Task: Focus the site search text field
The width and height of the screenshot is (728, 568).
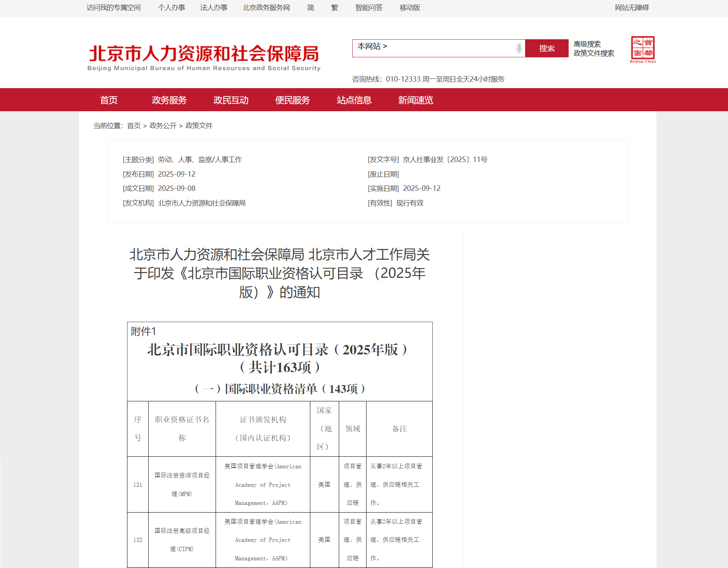Action: click(450, 48)
